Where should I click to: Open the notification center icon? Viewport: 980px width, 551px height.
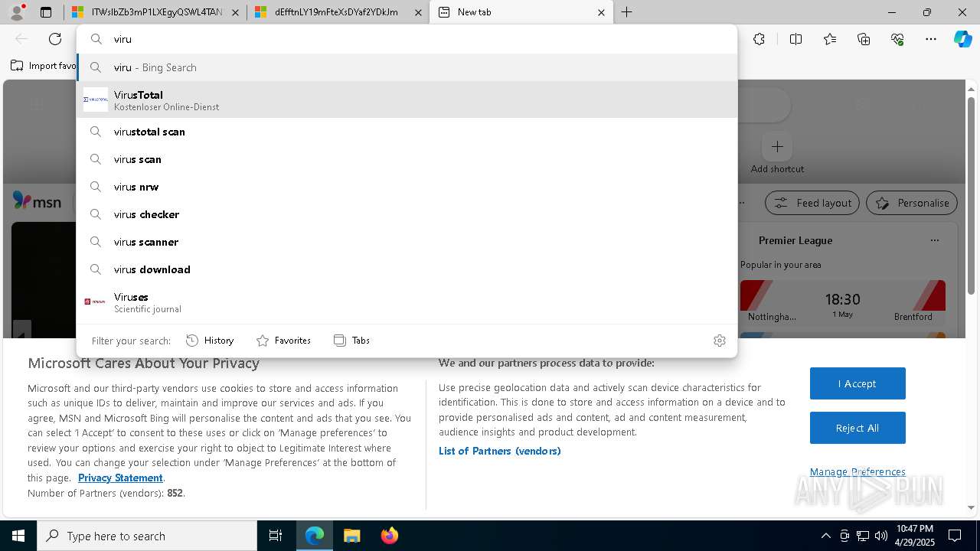coord(955,536)
